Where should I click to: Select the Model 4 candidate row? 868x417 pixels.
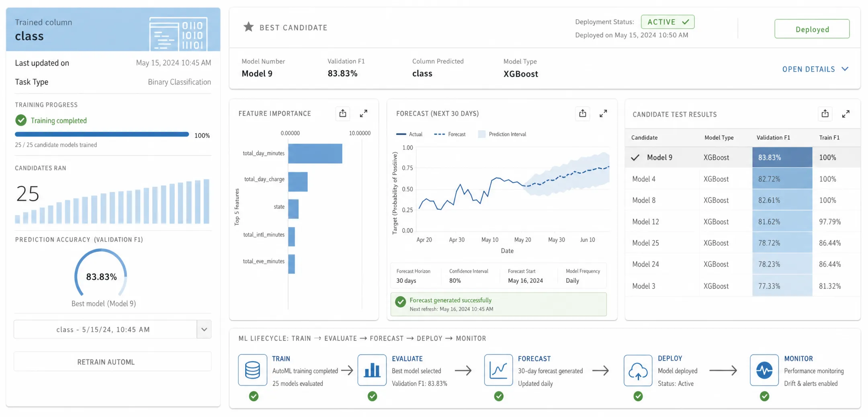[x=743, y=179]
